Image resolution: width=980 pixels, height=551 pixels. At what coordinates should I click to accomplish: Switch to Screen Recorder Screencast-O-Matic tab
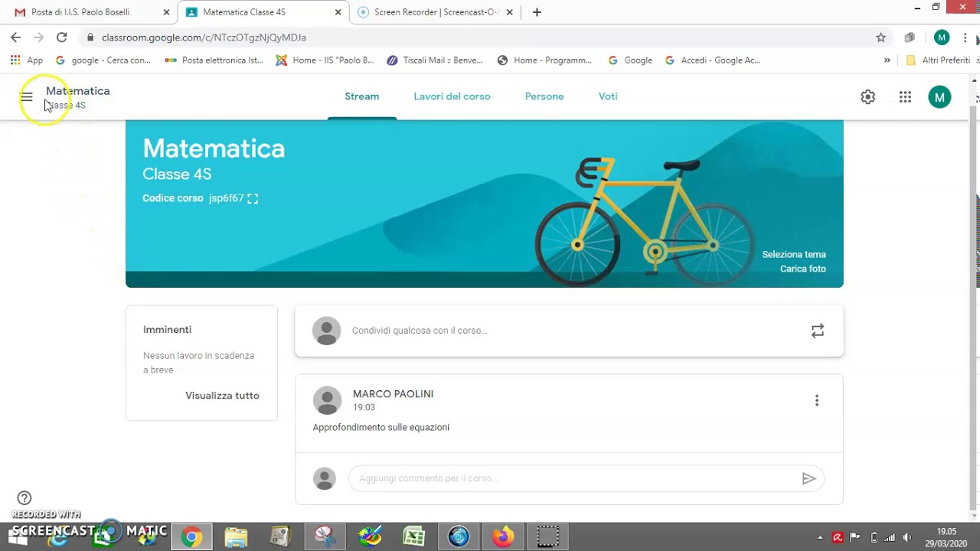click(435, 12)
